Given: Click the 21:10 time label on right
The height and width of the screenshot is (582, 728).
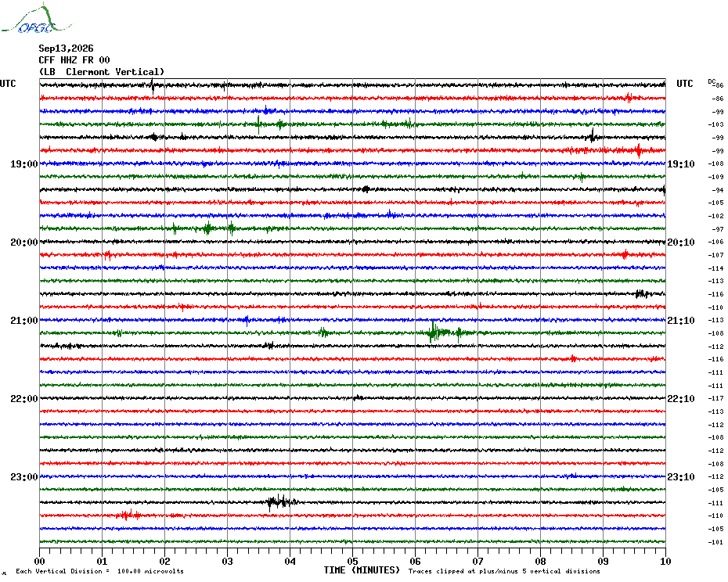Looking at the screenshot, I should tap(681, 320).
